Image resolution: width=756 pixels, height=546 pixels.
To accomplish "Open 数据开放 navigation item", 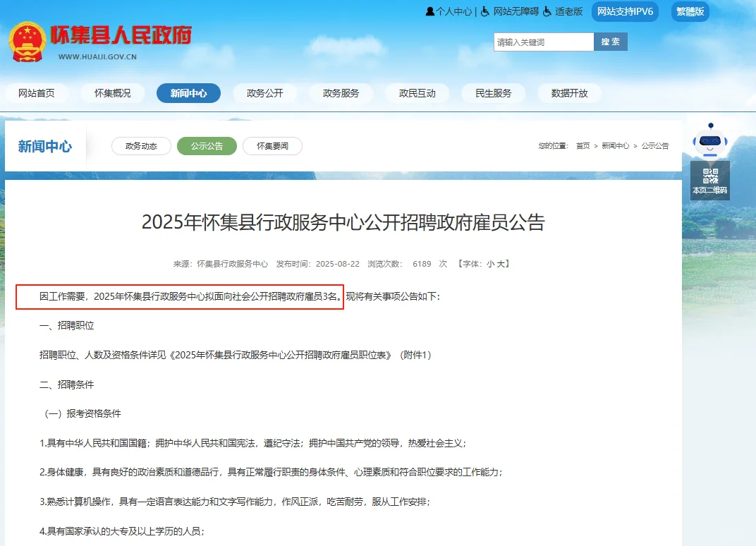I will point(569,93).
